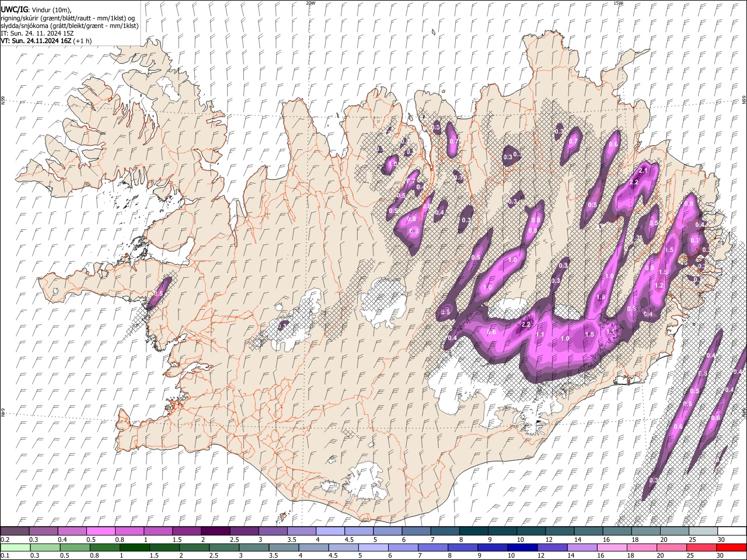Pick the upper legend swatch starting at 0.2

[15, 531]
